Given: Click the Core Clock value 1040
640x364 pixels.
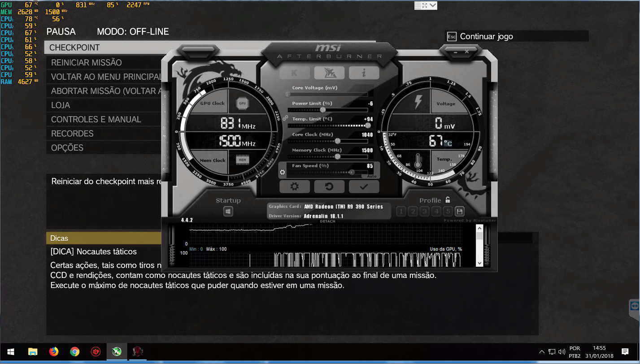Looking at the screenshot, I should 367,135.
